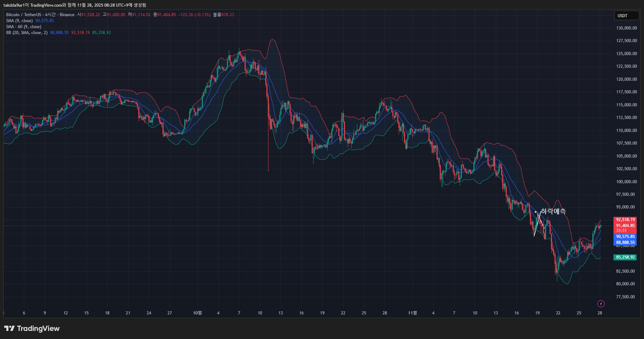Click the 130,000.00 price scale label

(x=626, y=28)
